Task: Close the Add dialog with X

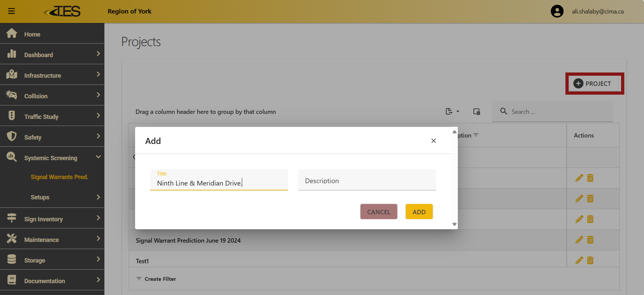Action: (x=434, y=141)
